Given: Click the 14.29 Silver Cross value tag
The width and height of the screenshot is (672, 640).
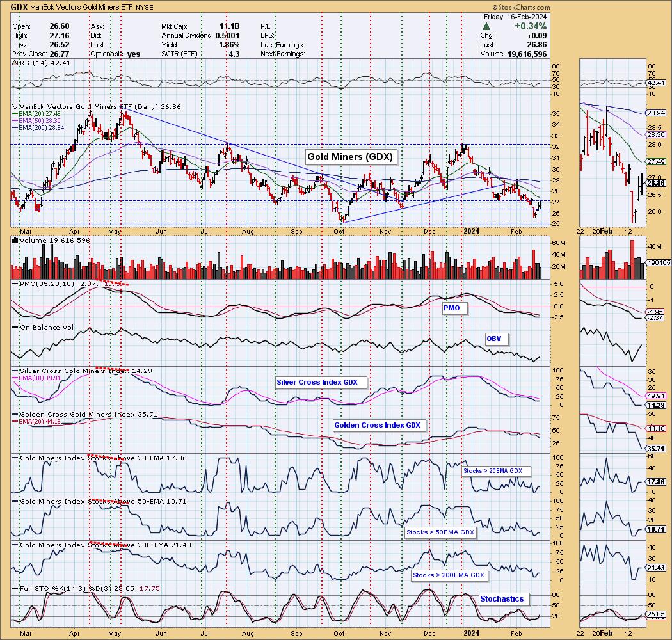Looking at the screenshot, I should 657,405.
